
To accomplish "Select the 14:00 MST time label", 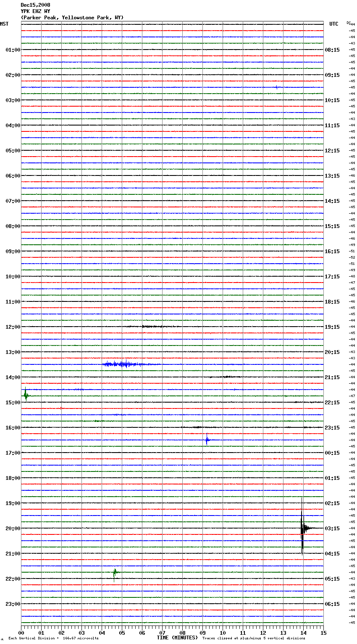I will click(x=13, y=377).
